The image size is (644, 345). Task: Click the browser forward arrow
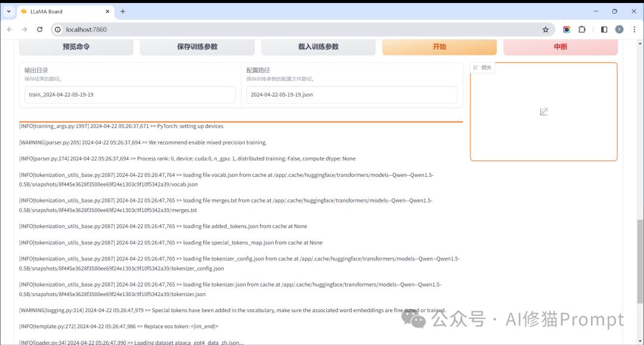[x=24, y=30]
